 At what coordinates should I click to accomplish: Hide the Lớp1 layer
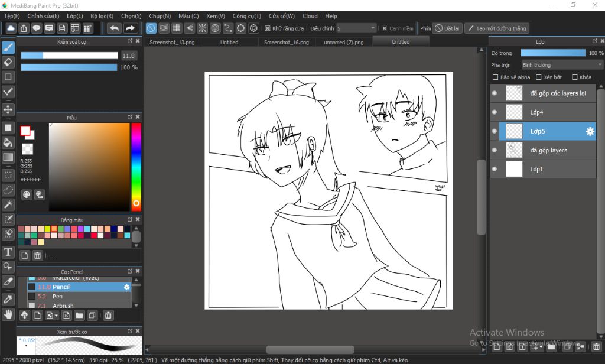coord(495,168)
